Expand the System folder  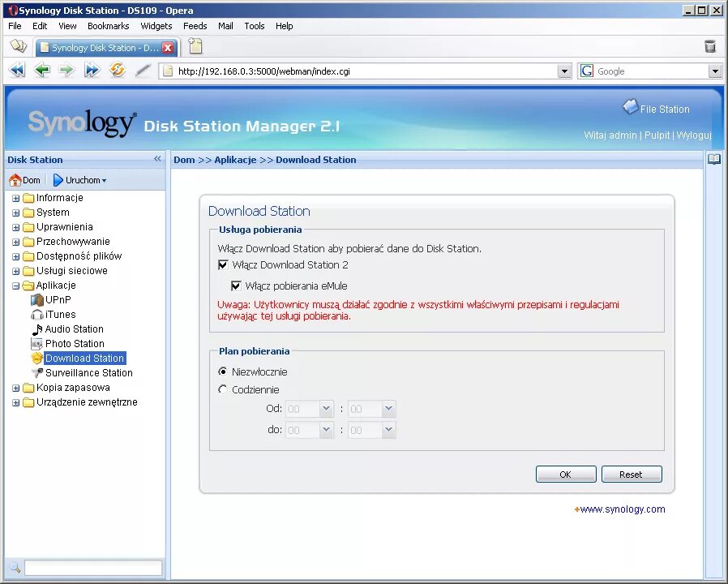click(x=15, y=213)
